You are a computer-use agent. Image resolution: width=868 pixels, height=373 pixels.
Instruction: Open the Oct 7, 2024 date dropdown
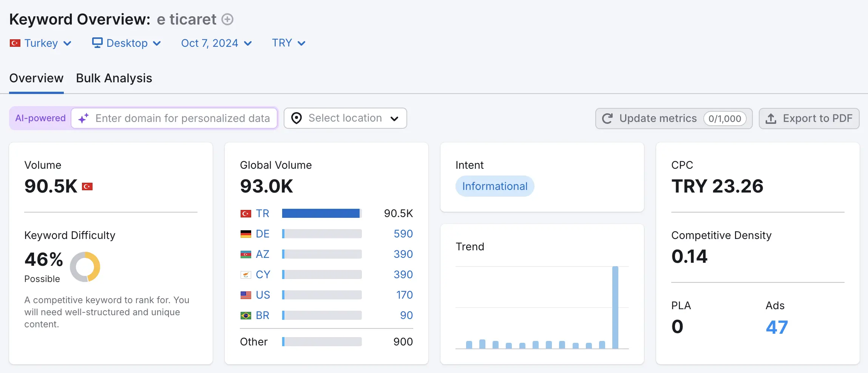click(x=216, y=43)
